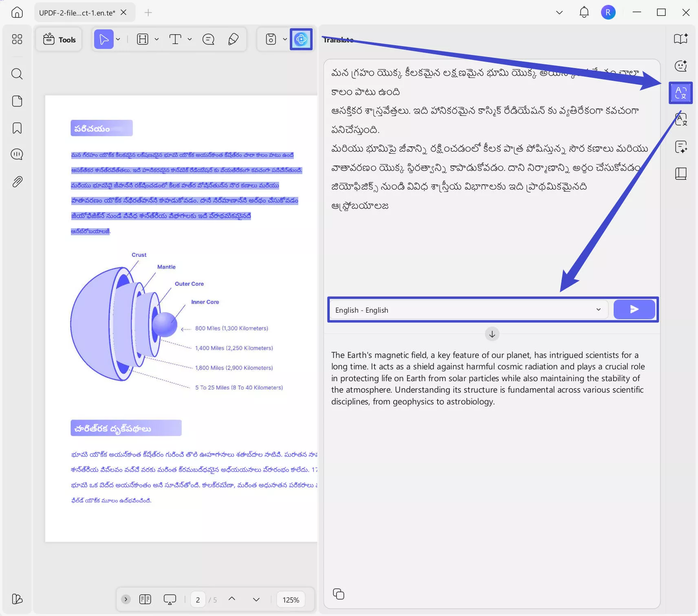698x616 pixels.
Task: Open the text tool dropdown arrow
Action: [189, 39]
